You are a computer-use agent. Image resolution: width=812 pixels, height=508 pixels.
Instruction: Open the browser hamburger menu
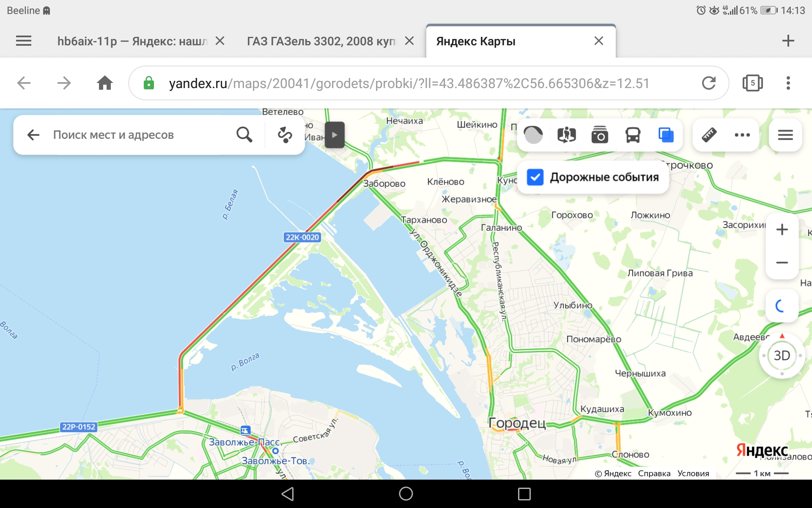tap(24, 41)
